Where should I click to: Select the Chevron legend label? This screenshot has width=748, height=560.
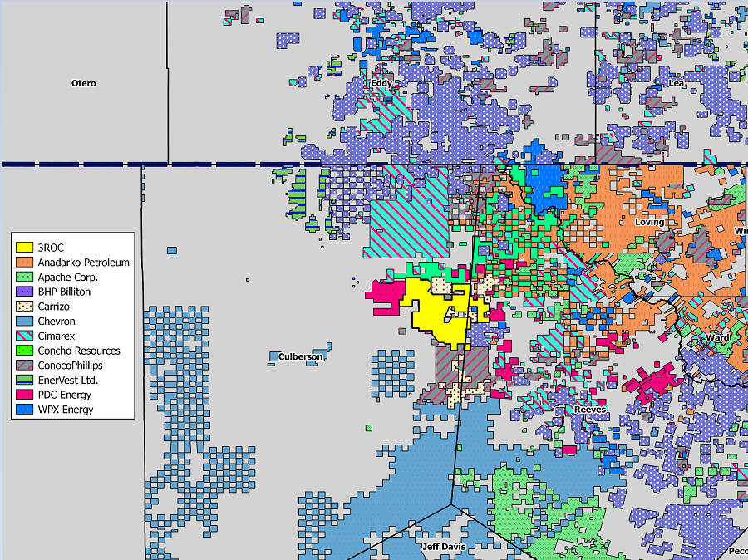[x=57, y=322]
